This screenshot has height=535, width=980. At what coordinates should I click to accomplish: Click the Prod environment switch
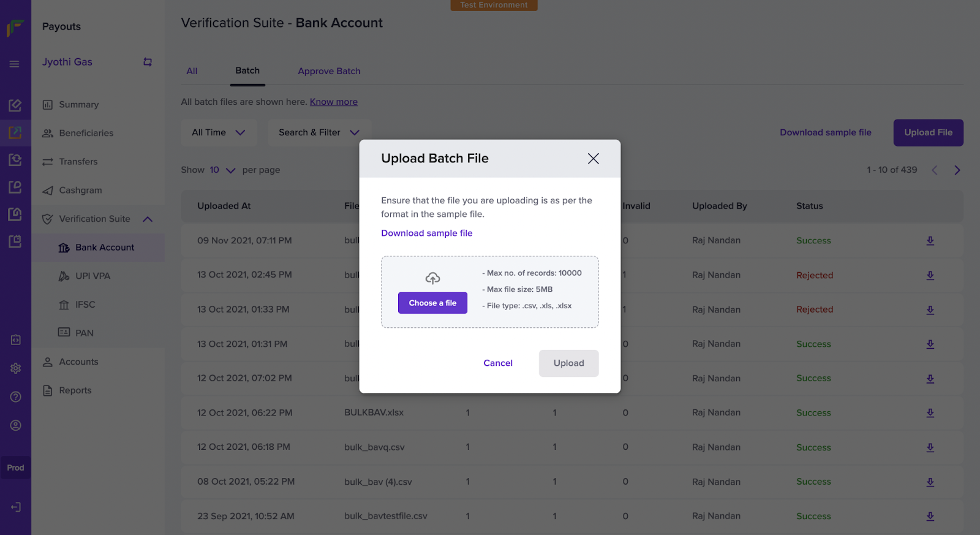(15, 468)
